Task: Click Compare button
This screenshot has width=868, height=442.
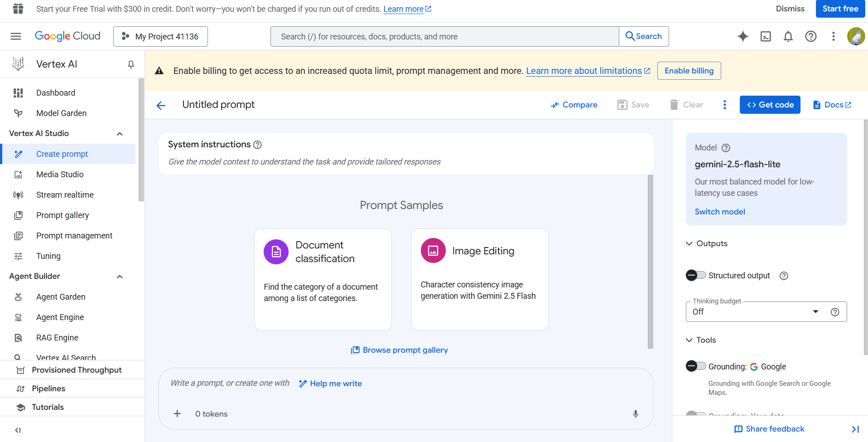Action: (x=574, y=105)
